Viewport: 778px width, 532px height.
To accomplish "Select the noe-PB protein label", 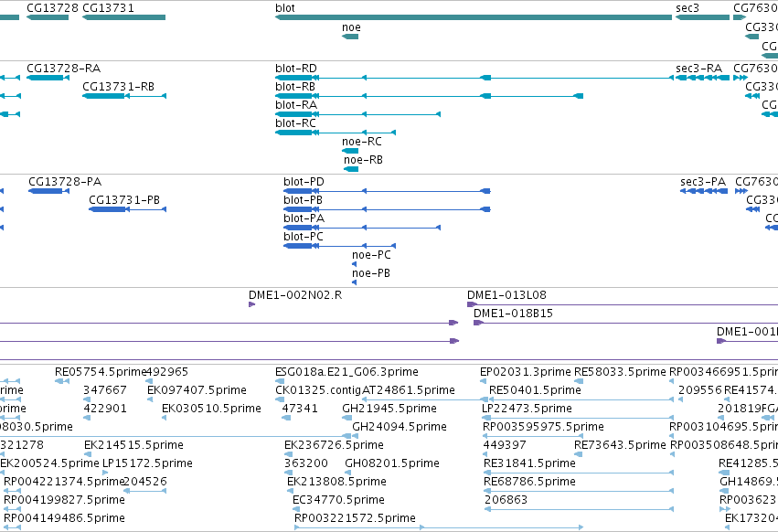I will tap(370, 273).
